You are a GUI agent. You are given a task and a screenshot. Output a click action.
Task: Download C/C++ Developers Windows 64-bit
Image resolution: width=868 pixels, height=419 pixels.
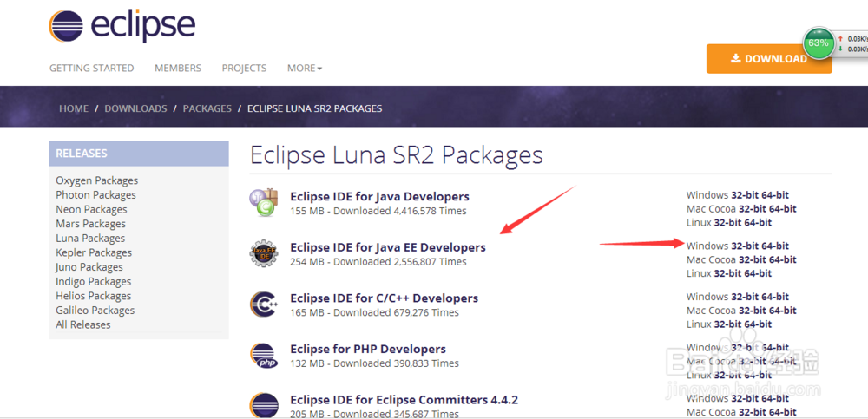point(775,297)
